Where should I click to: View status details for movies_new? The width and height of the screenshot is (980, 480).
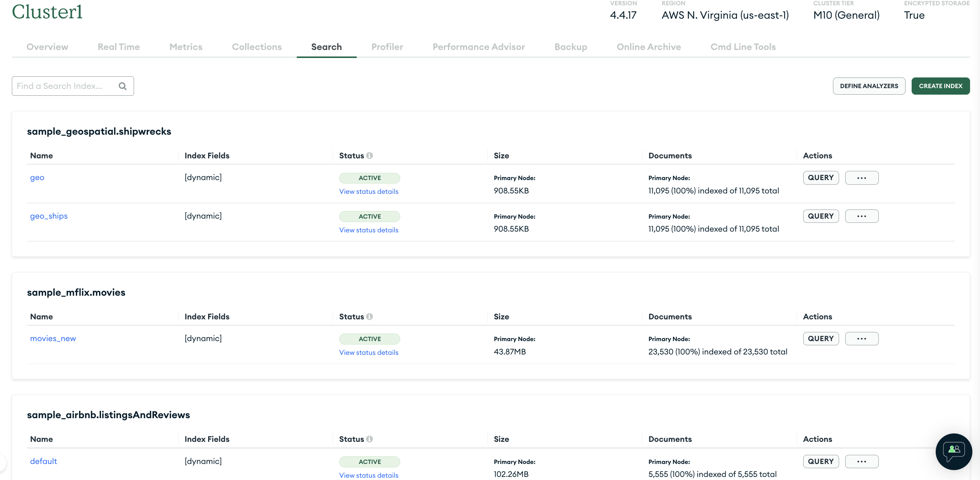[x=369, y=353]
